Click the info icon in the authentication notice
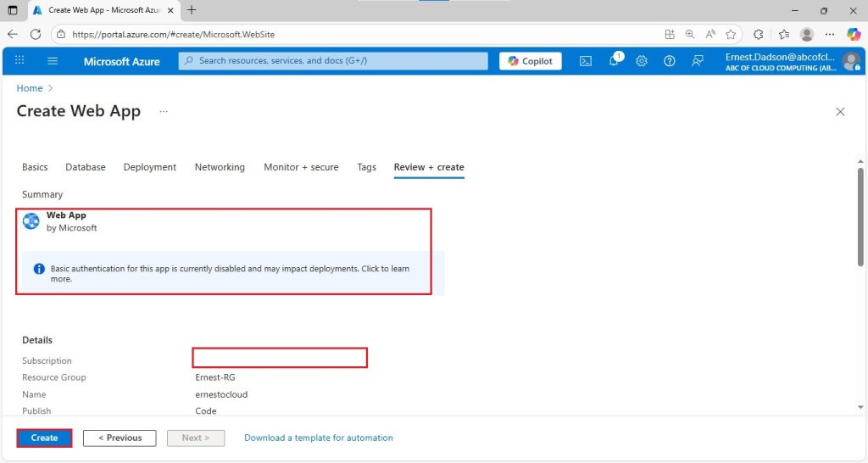The image size is (868, 463). [39, 269]
